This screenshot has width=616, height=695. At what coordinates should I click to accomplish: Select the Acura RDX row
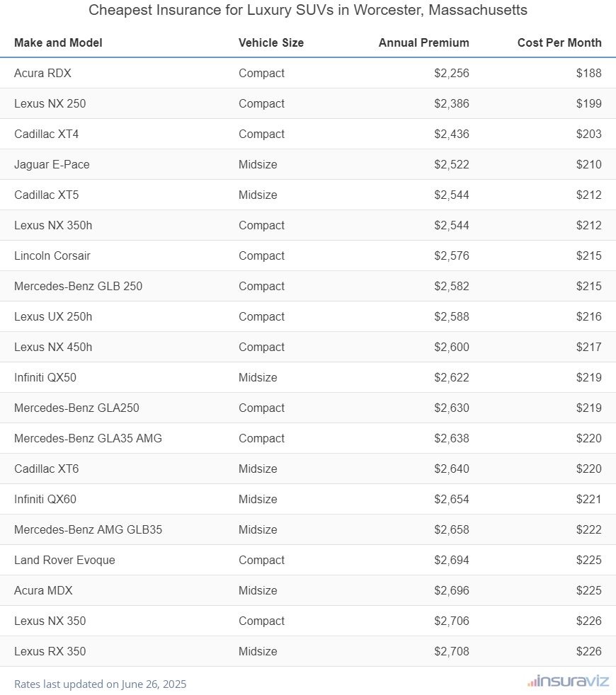pos(42,73)
